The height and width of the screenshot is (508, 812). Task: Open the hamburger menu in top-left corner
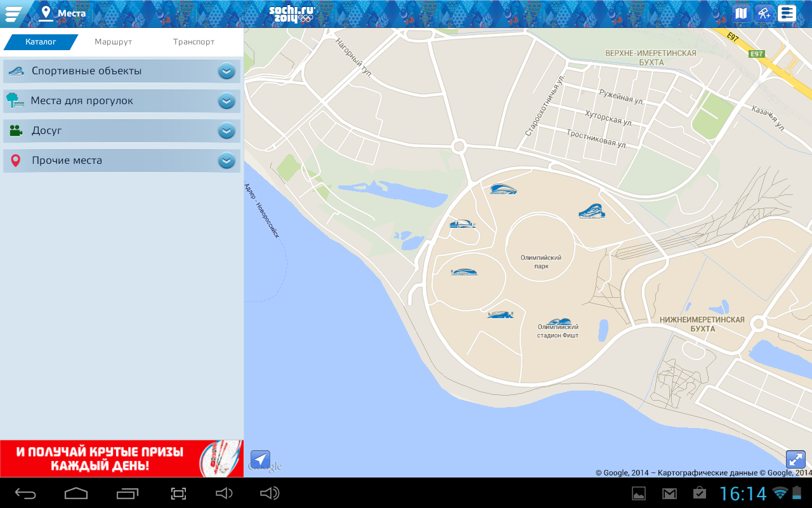coord(13,13)
